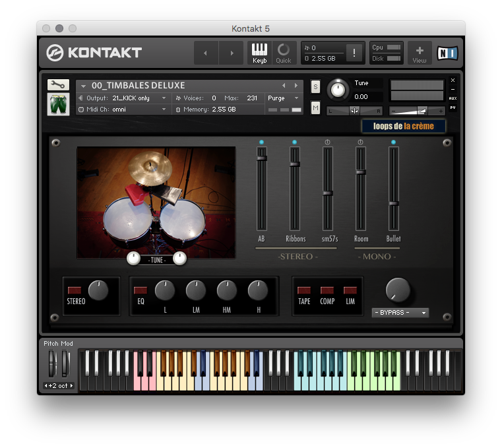Select next instrument preset arrow
The width and height of the screenshot is (502, 448).
296,86
